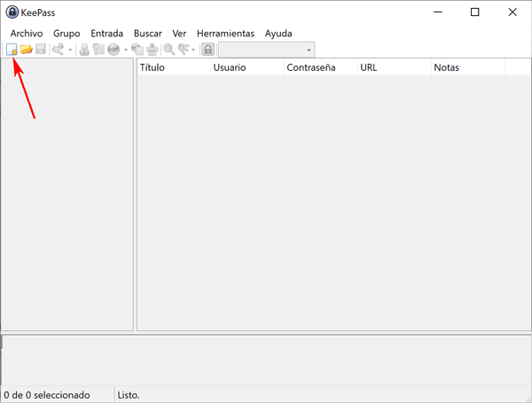This screenshot has height=403, width=532.
Task: Maximize the KeePass window
Action: pyautogui.click(x=475, y=12)
